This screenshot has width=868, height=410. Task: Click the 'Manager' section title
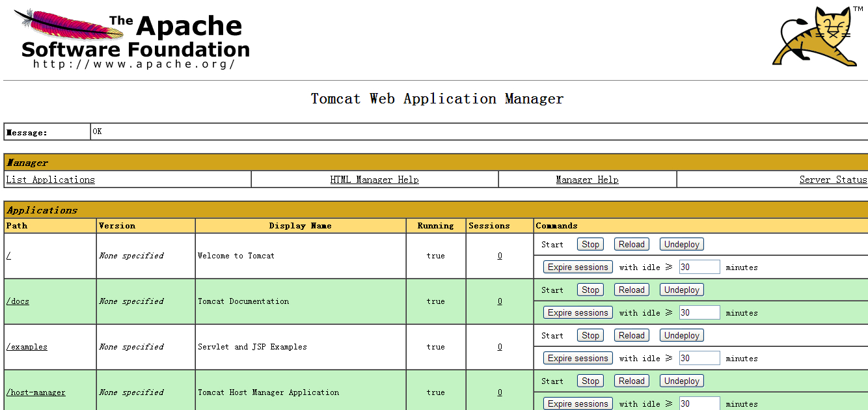click(x=27, y=163)
